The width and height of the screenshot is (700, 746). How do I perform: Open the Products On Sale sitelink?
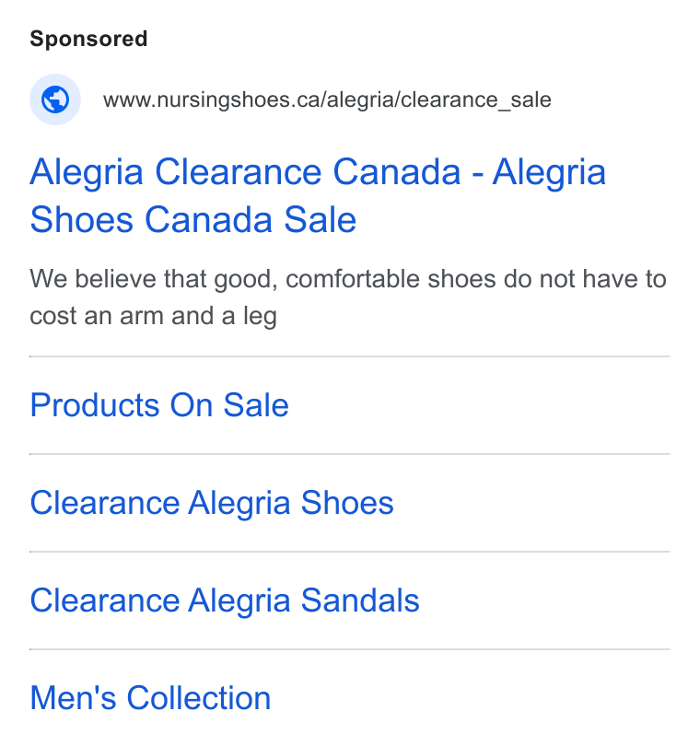159,405
